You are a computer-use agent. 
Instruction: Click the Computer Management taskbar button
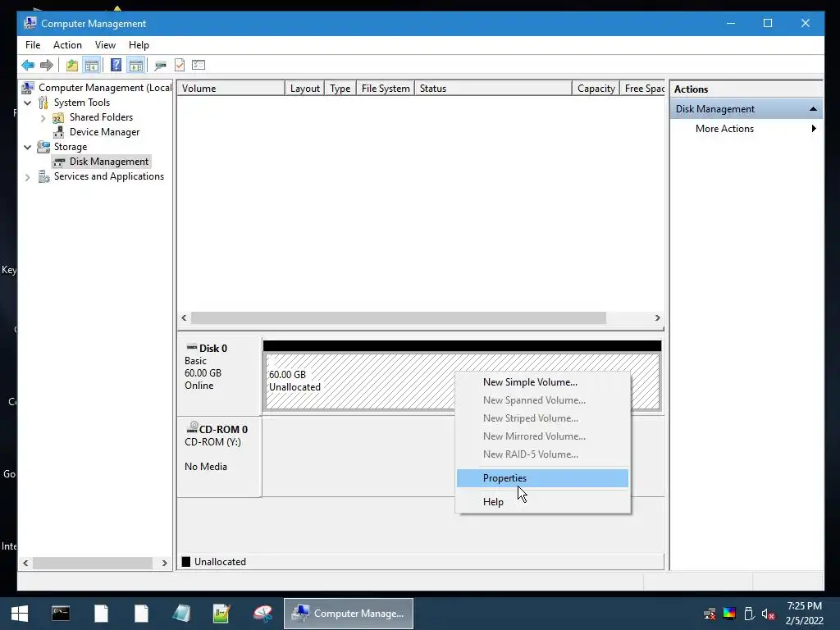pyautogui.click(x=348, y=614)
